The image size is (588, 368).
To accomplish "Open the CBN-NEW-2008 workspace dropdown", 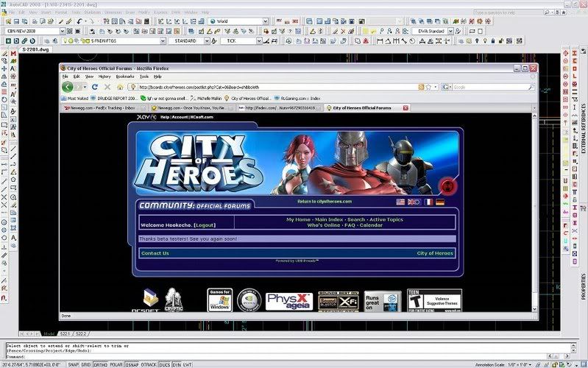I will [63, 31].
